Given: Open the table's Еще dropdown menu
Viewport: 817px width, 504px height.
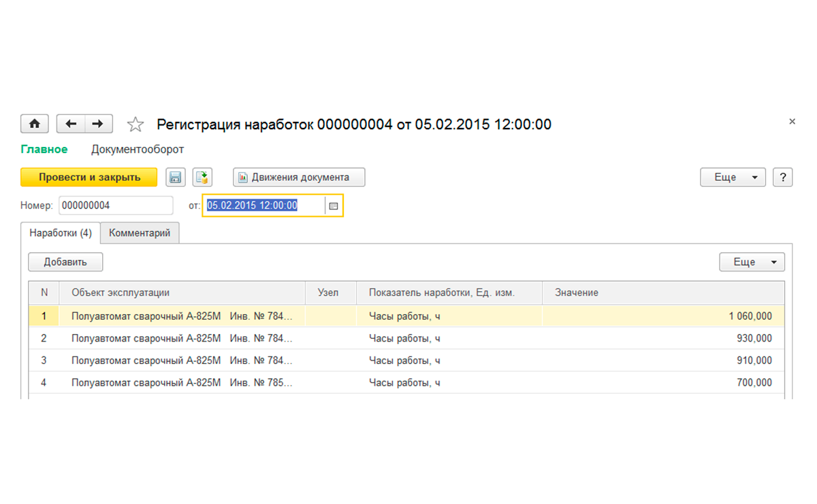Looking at the screenshot, I should [x=752, y=262].
